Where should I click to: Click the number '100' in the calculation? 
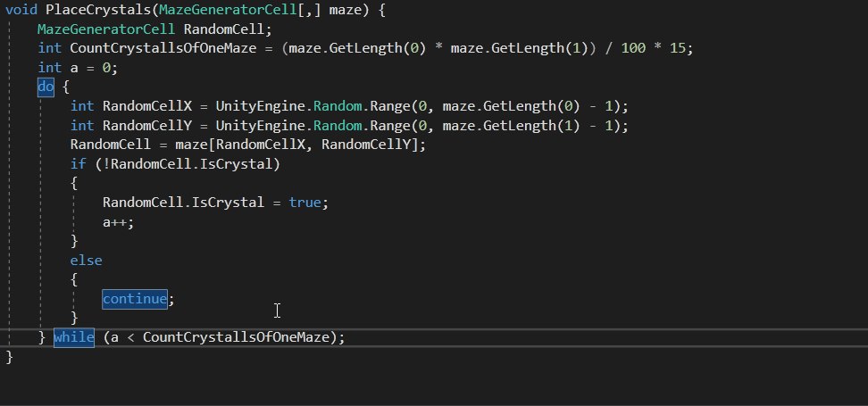point(633,48)
